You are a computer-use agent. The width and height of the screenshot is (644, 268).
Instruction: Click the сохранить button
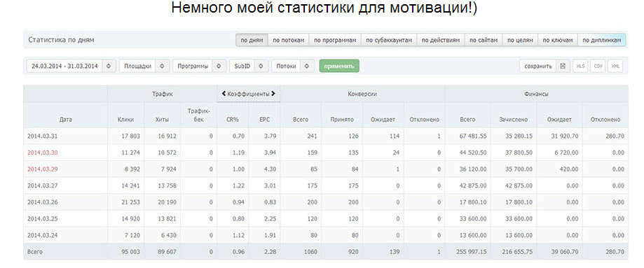pyautogui.click(x=538, y=66)
